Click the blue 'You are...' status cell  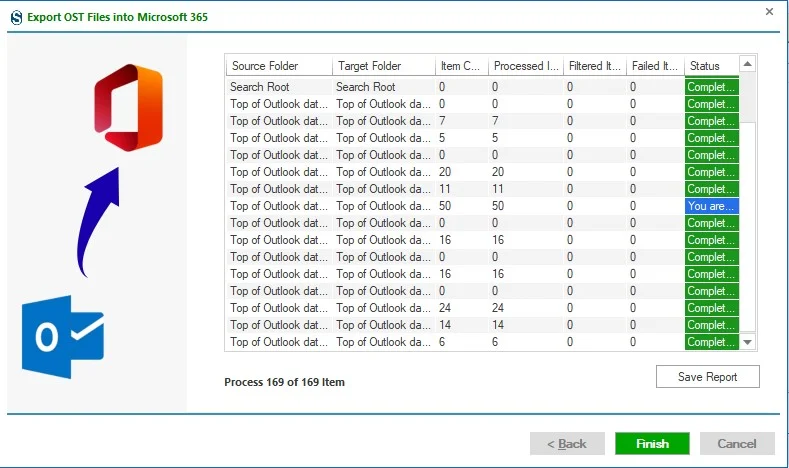pyautogui.click(x=712, y=206)
